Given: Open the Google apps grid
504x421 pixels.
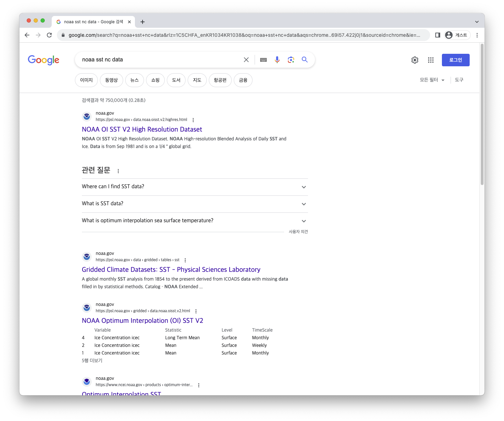Looking at the screenshot, I should (431, 60).
